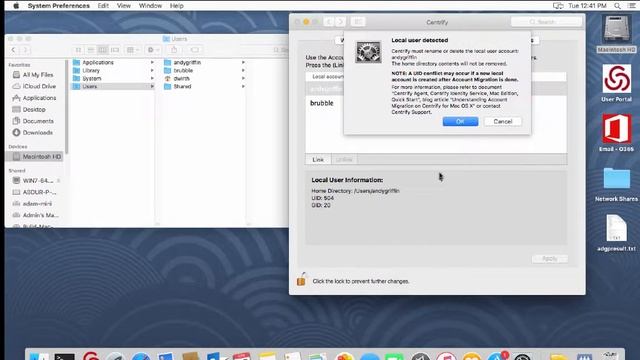Click the Terminal icon in the Dock
The image size is (640, 360).
click(x=64, y=356)
